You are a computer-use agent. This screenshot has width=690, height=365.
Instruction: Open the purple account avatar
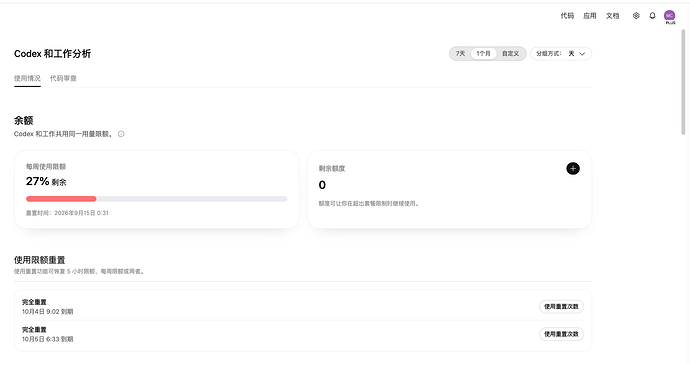click(x=669, y=16)
